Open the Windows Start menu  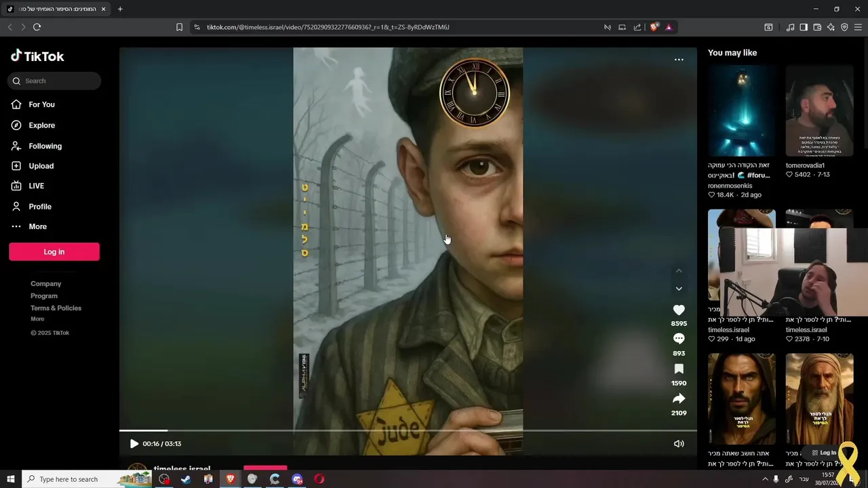click(10, 479)
